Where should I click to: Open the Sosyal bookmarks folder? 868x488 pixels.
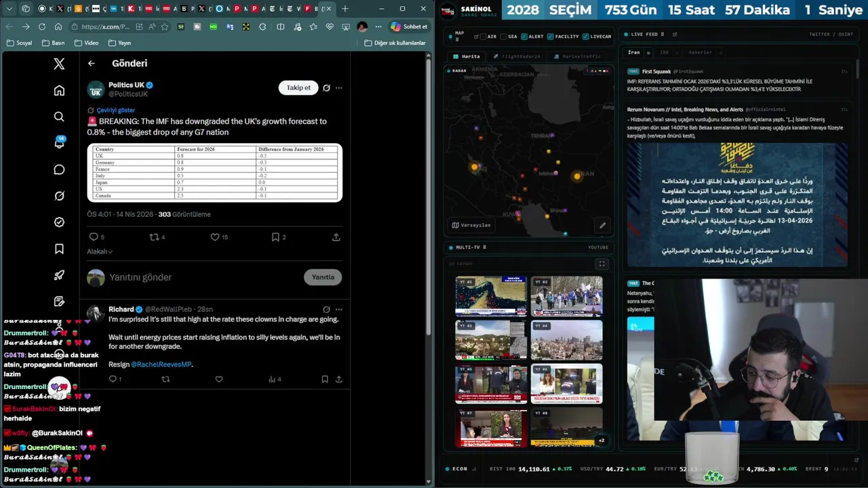[x=19, y=43]
